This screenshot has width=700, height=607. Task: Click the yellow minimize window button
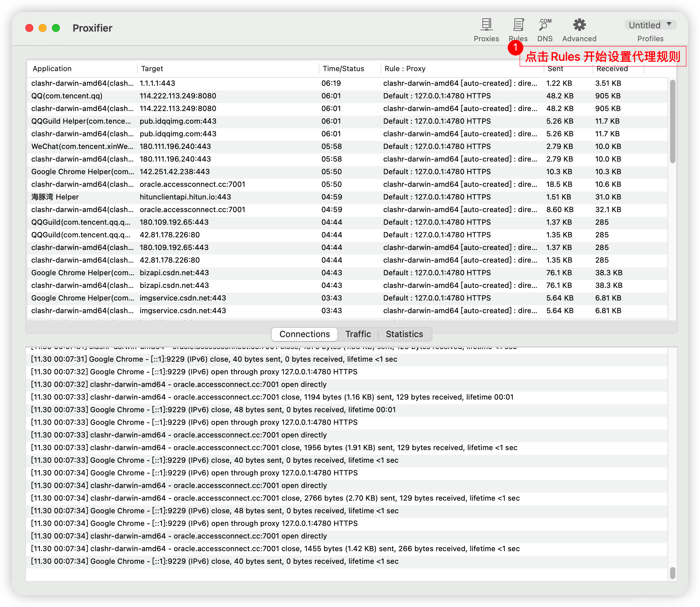[x=43, y=28]
